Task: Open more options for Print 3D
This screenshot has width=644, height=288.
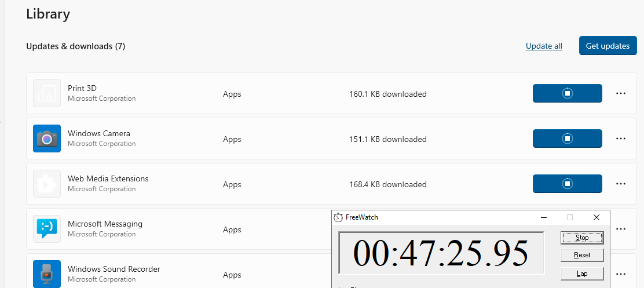Action: [x=621, y=93]
